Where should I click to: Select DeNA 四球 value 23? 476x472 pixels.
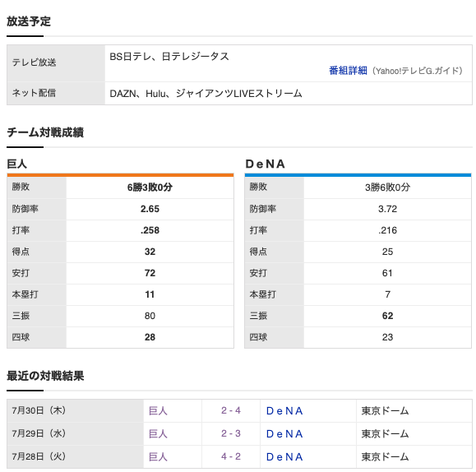(x=388, y=337)
